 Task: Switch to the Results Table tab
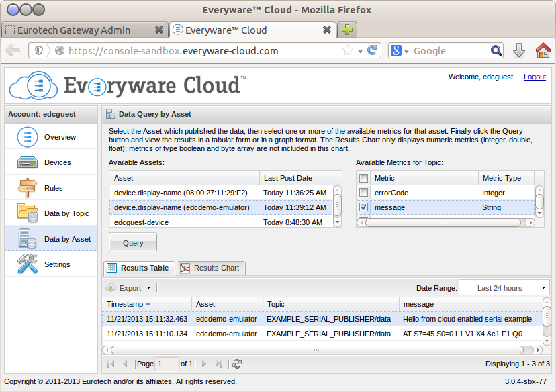(x=140, y=268)
